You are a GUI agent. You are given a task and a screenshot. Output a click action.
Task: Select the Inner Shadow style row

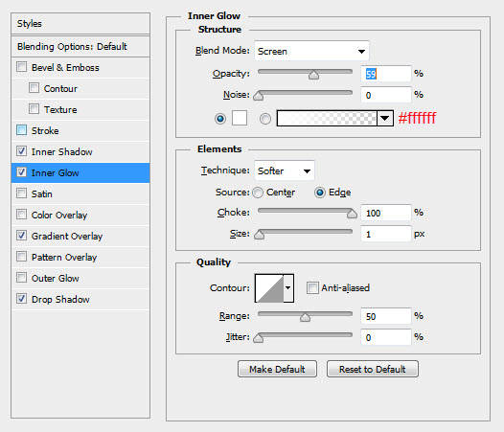(x=80, y=151)
